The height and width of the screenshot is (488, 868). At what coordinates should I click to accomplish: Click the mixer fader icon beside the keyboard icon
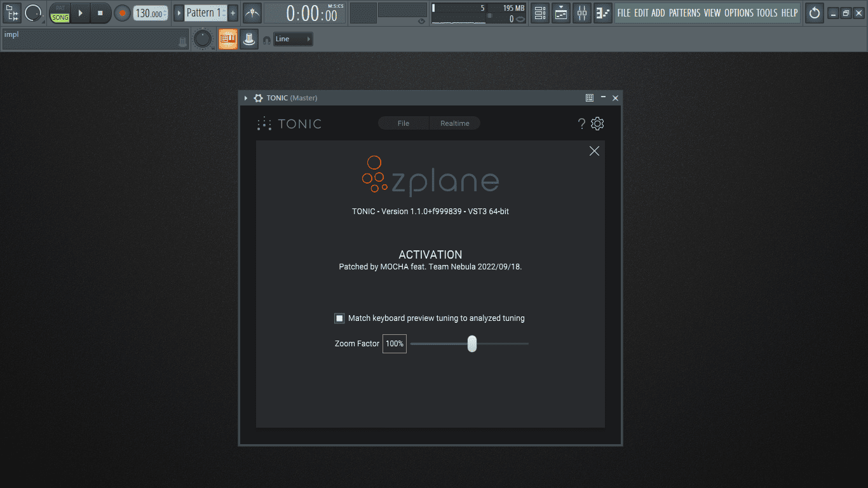[249, 39]
